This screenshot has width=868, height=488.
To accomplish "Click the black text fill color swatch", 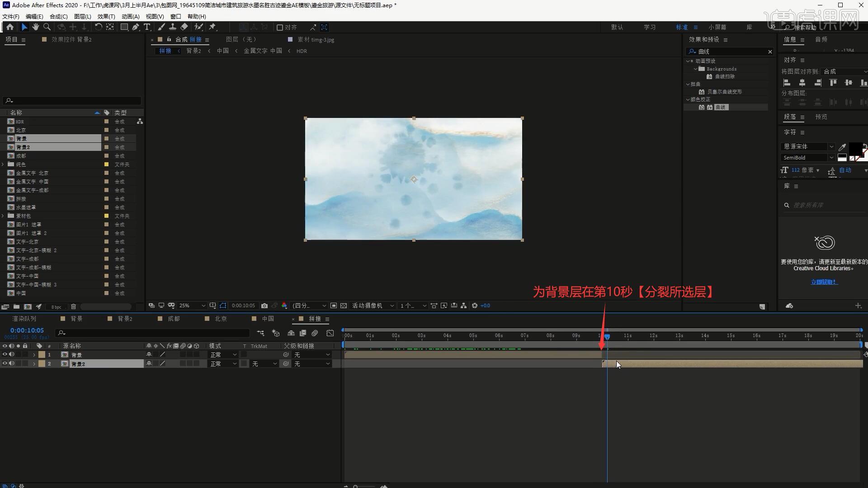I will (x=854, y=148).
